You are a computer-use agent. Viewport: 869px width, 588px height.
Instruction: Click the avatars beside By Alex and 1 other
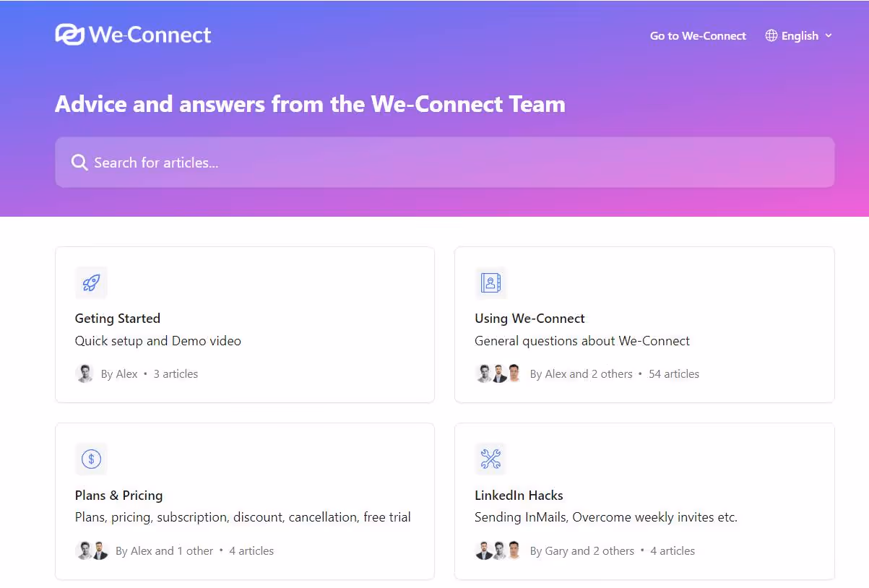91,550
